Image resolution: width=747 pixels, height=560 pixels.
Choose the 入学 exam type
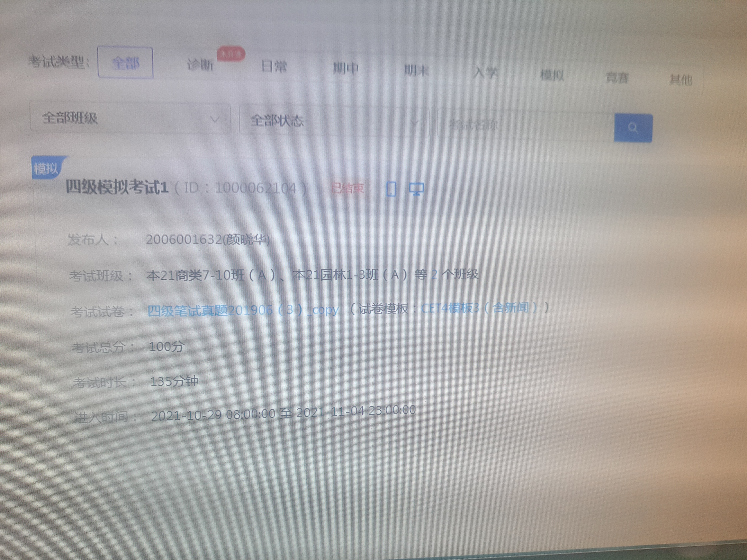click(485, 73)
